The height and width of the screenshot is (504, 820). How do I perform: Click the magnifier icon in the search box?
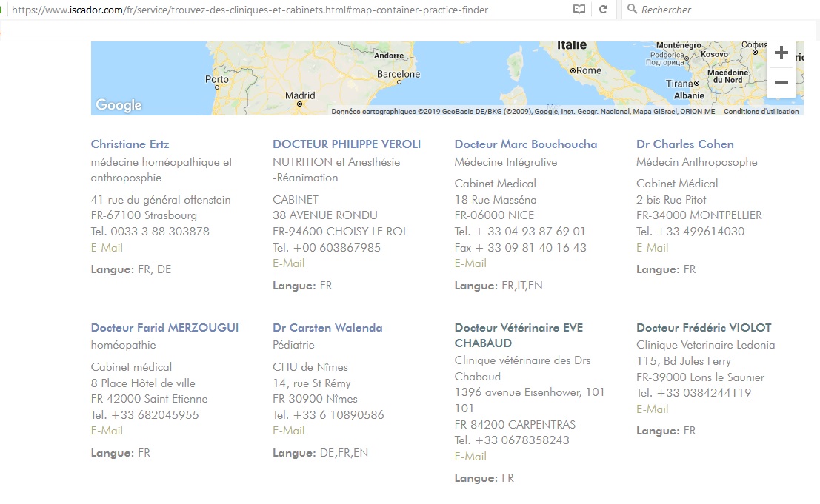click(632, 10)
